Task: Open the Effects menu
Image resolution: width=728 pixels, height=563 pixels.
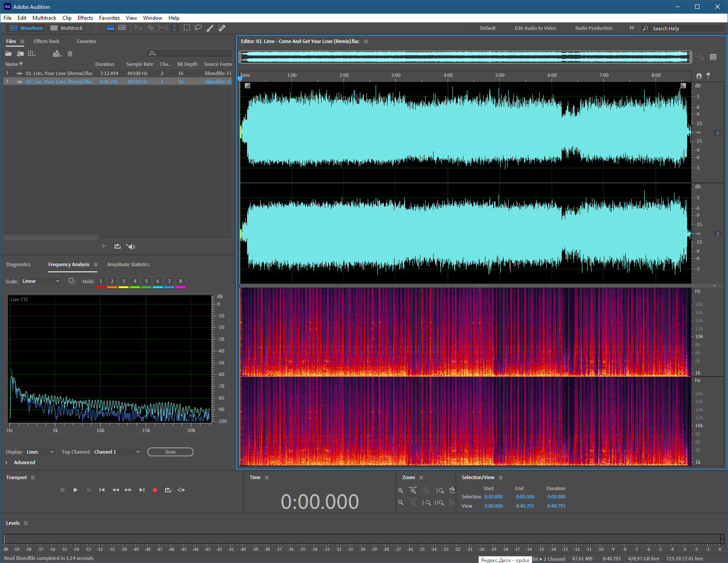Action: pos(85,18)
